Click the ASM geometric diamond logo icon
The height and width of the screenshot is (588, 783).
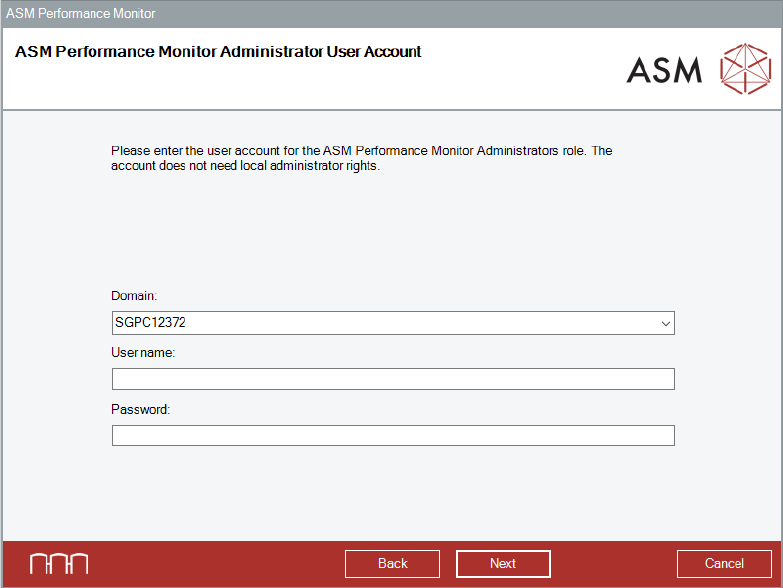tap(746, 69)
